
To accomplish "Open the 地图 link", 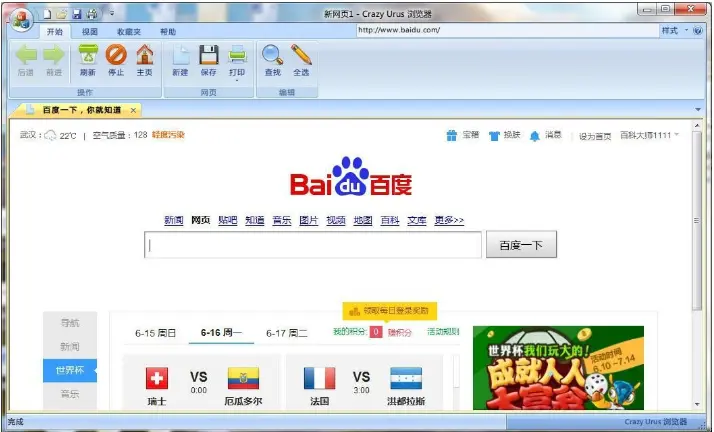I will click(x=363, y=220).
